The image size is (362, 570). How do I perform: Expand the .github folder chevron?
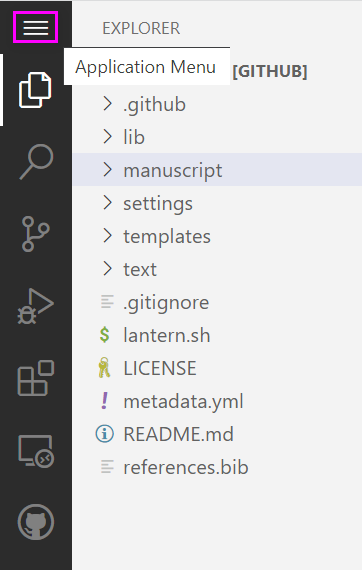click(107, 104)
